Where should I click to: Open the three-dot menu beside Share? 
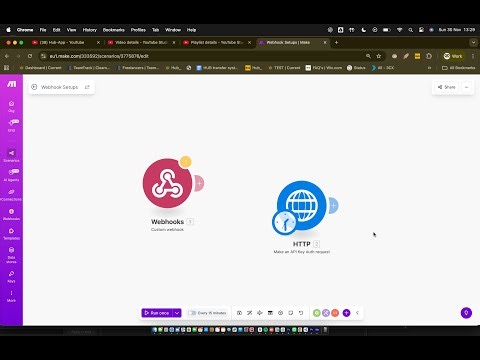click(x=467, y=87)
